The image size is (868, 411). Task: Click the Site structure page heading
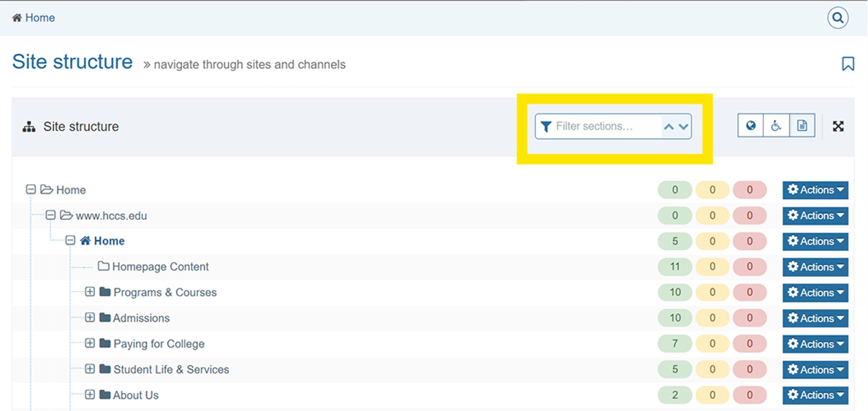pos(72,62)
